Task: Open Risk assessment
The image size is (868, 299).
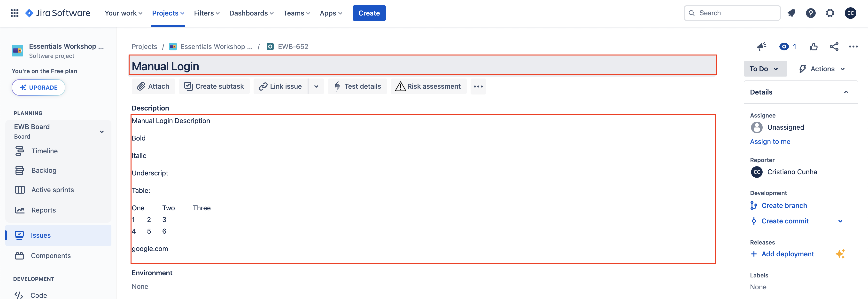Action: click(x=429, y=86)
